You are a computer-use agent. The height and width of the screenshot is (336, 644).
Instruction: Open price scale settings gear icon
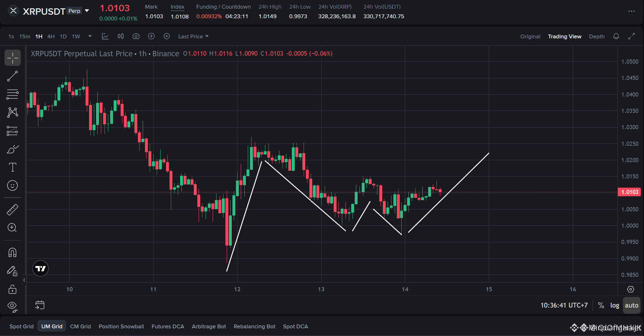(x=631, y=289)
